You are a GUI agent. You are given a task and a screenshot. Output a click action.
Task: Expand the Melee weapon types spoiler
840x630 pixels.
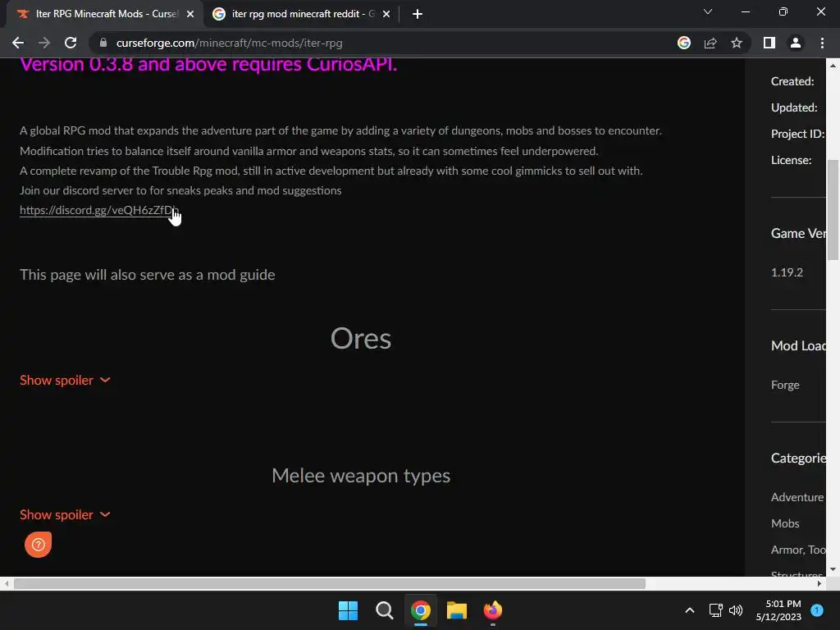point(65,515)
